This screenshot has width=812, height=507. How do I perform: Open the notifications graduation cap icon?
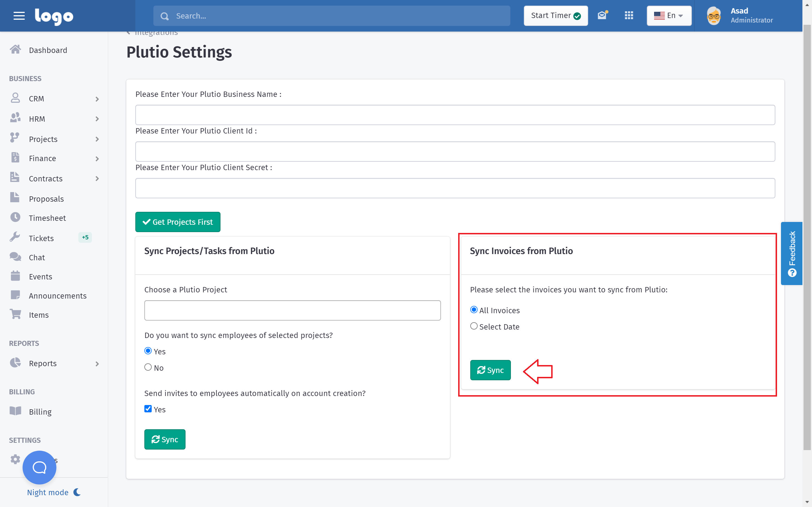click(x=602, y=15)
